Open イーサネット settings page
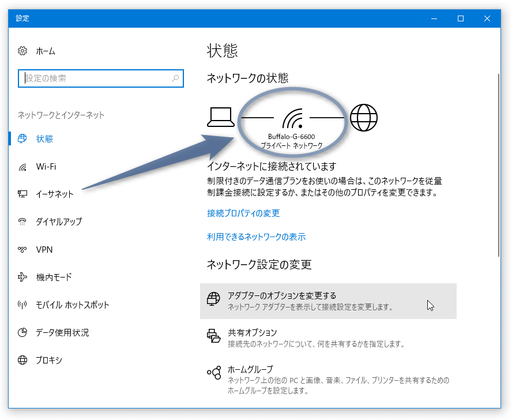 pyautogui.click(x=55, y=194)
